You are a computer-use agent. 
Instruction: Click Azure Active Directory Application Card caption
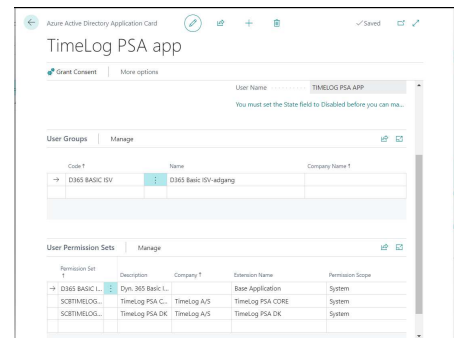point(102,23)
